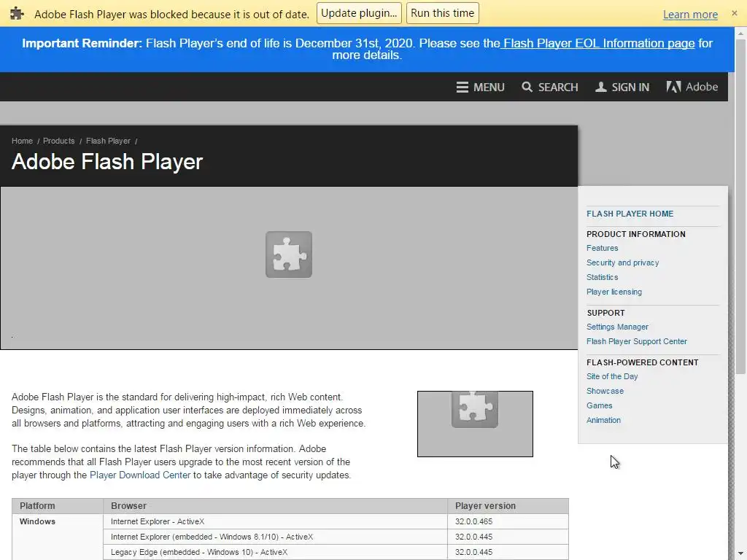Open Player licensing link
This screenshot has width=747, height=560.
click(x=614, y=292)
